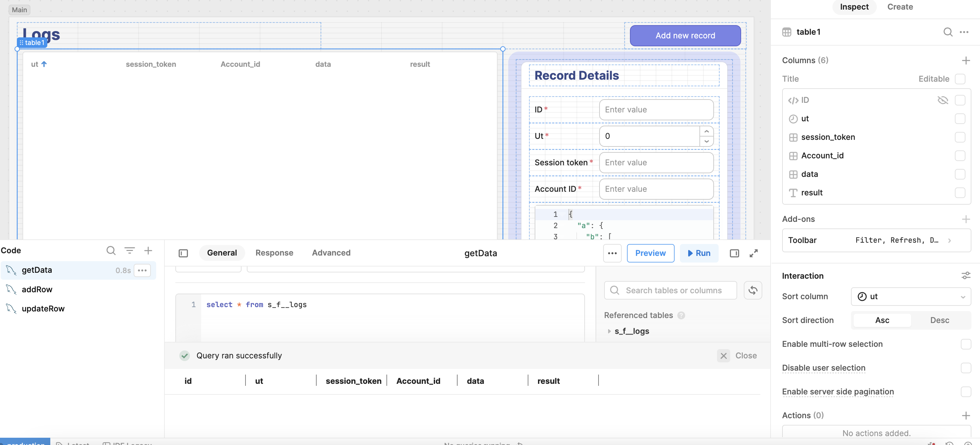Open the table1 more options menu
Image resolution: width=980 pixels, height=445 pixels.
click(x=964, y=32)
